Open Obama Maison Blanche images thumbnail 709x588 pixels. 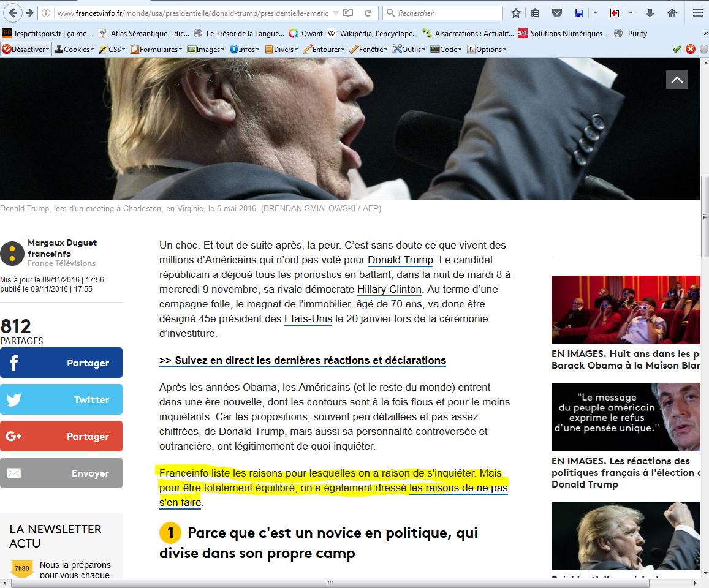[626, 309]
